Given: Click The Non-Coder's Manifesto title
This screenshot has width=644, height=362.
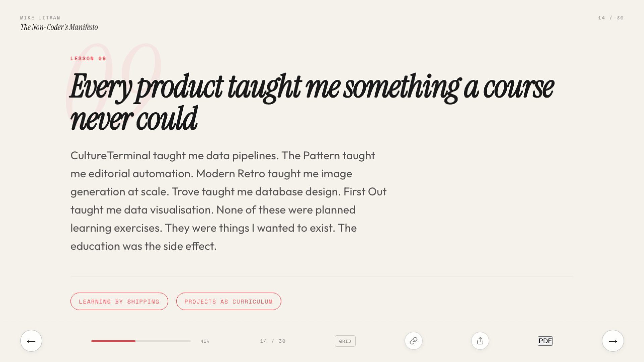Looking at the screenshot, I should [x=59, y=27].
